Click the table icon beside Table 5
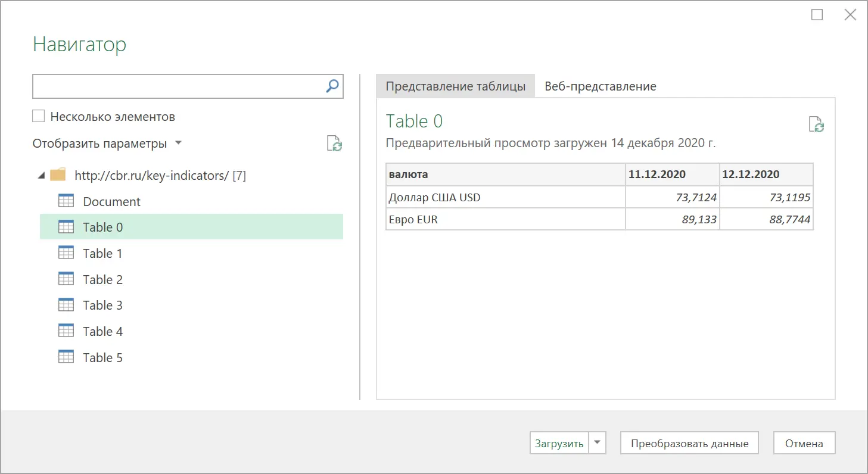The height and width of the screenshot is (474, 868). (x=66, y=357)
